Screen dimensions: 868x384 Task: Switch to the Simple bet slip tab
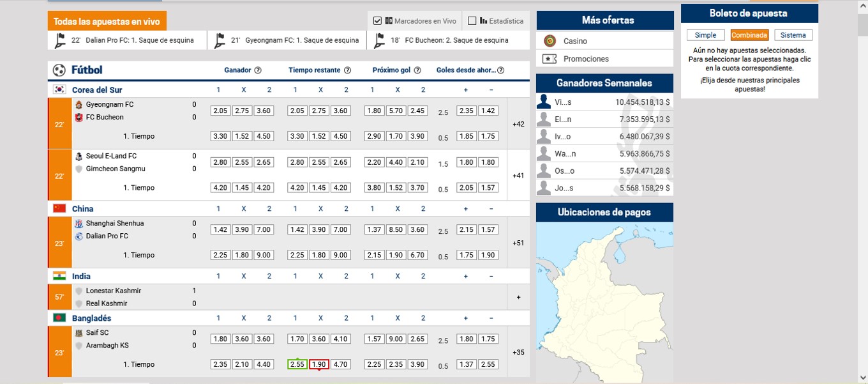tap(705, 35)
